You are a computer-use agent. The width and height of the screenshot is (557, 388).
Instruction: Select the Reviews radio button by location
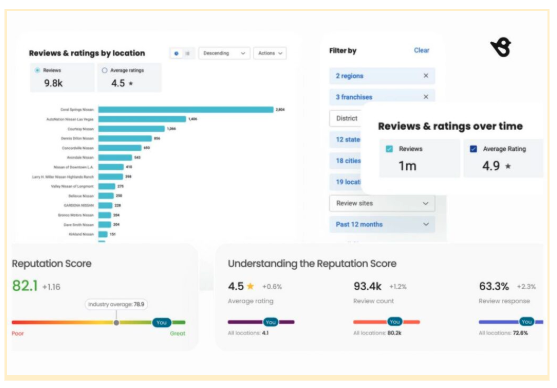(x=37, y=70)
